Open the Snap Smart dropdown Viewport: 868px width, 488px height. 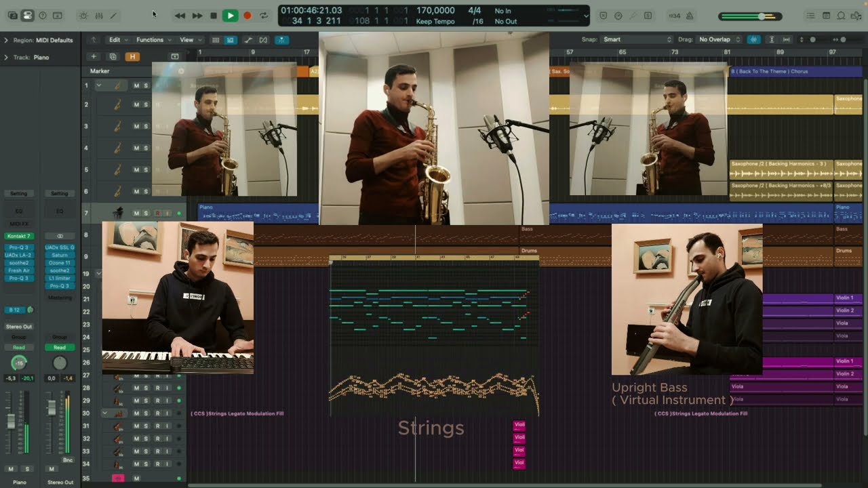click(x=636, y=39)
